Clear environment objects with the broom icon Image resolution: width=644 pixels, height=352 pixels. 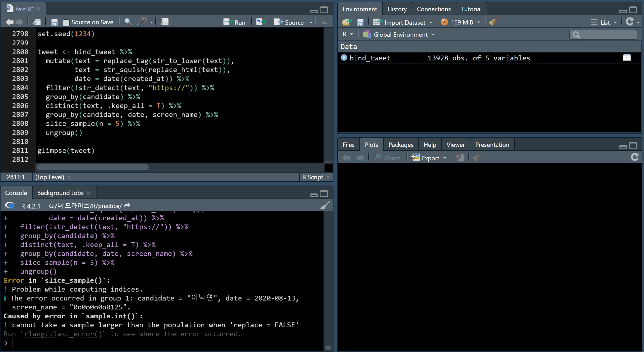click(493, 22)
